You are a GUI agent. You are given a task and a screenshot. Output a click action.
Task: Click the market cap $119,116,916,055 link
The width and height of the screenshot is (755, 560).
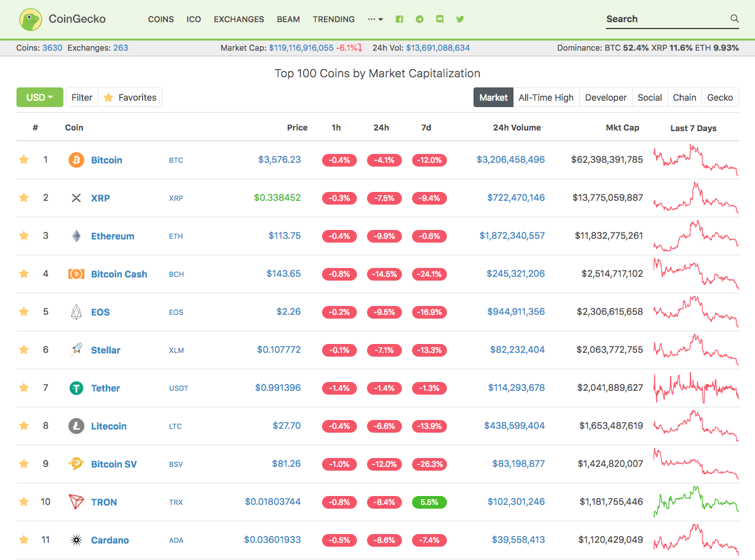point(301,48)
